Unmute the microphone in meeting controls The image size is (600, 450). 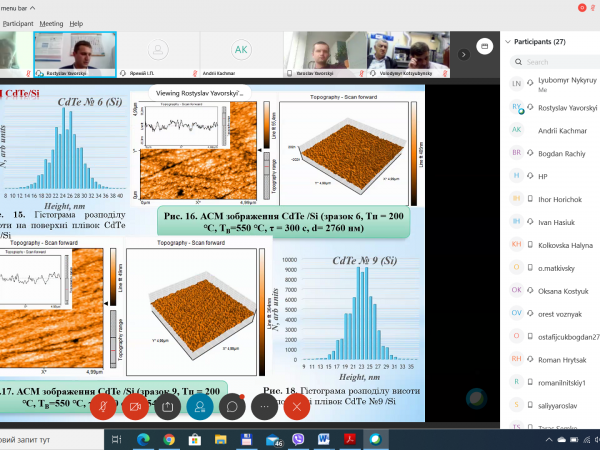click(103, 406)
